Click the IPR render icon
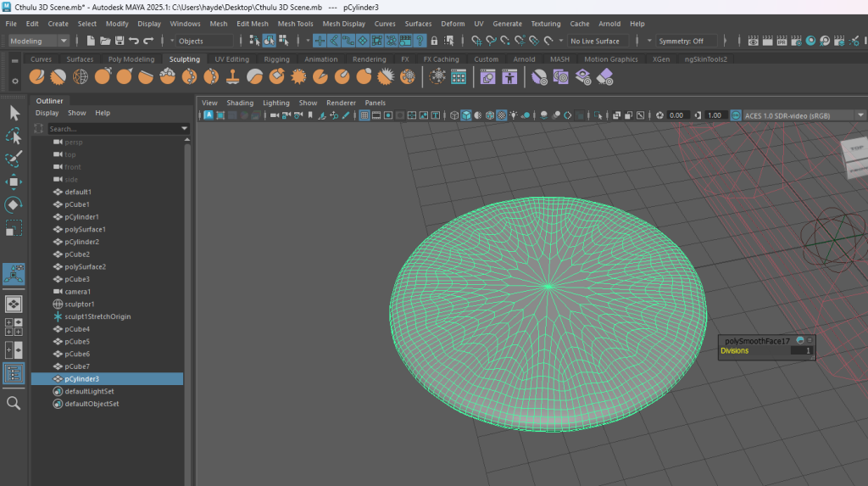The height and width of the screenshot is (486, 868). 782,41
